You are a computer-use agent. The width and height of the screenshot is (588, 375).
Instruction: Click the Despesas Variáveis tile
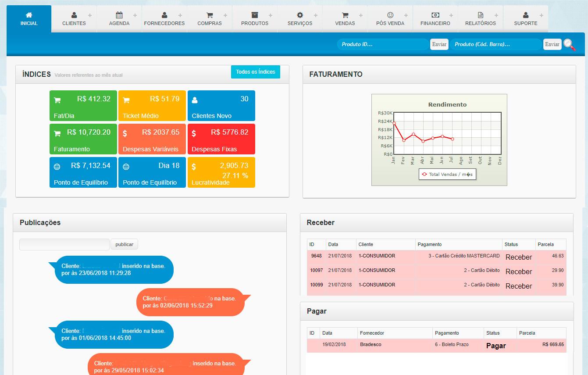152,139
